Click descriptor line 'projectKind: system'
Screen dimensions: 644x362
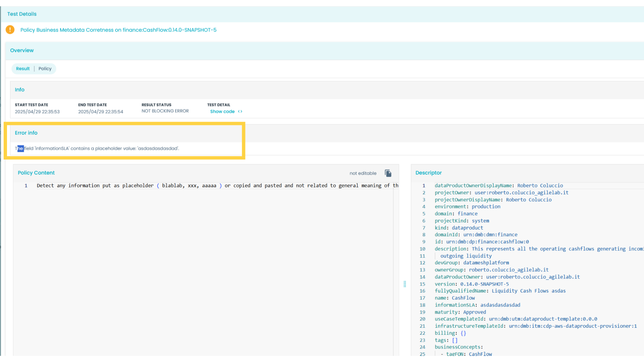pos(462,221)
